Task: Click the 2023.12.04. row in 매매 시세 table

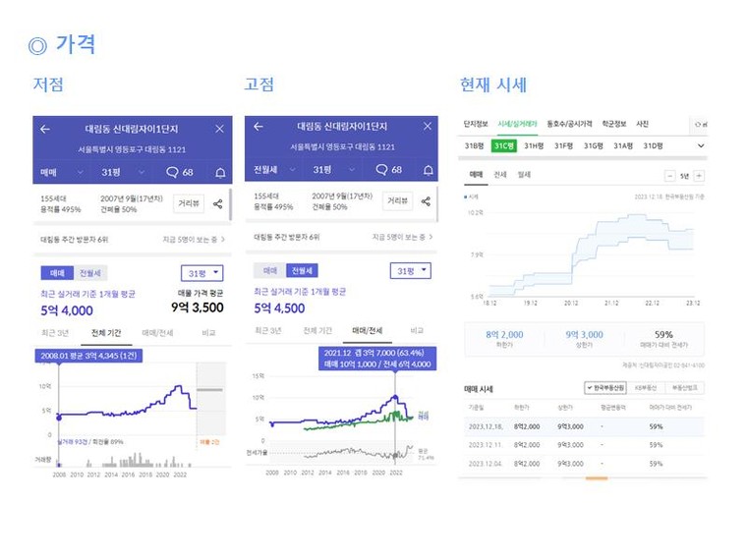Action: [x=584, y=464]
